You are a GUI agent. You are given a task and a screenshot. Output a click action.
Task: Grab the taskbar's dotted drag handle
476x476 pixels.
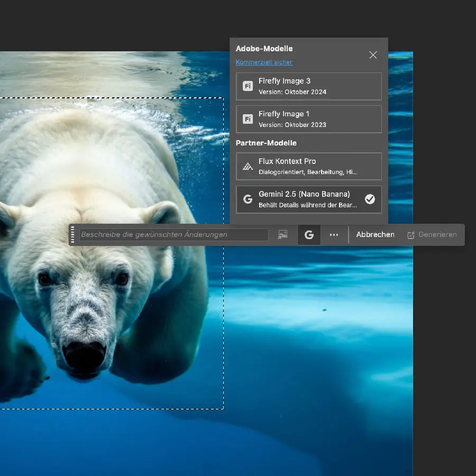[72, 235]
